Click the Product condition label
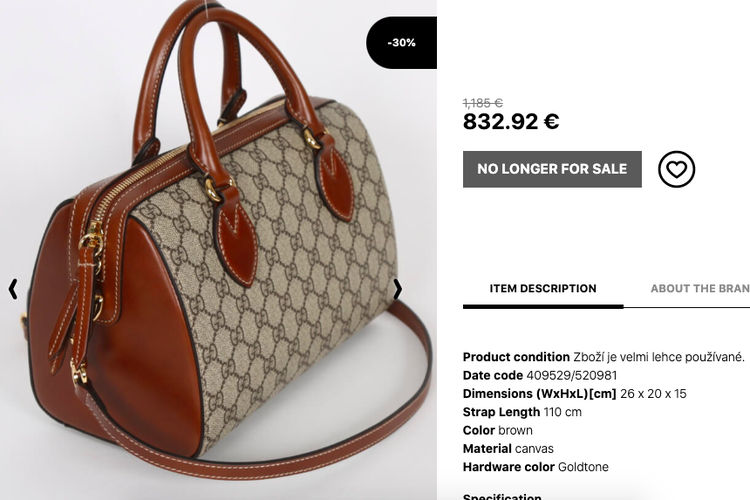 click(516, 357)
